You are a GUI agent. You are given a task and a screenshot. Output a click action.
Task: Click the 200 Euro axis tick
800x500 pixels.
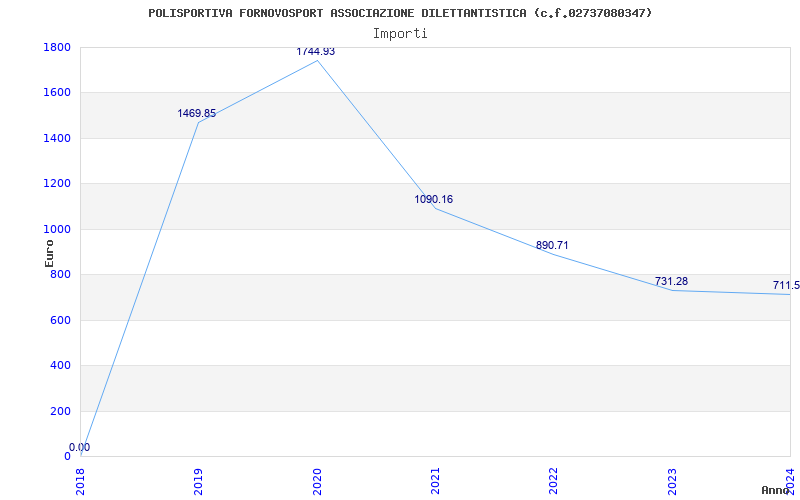pyautogui.click(x=60, y=411)
